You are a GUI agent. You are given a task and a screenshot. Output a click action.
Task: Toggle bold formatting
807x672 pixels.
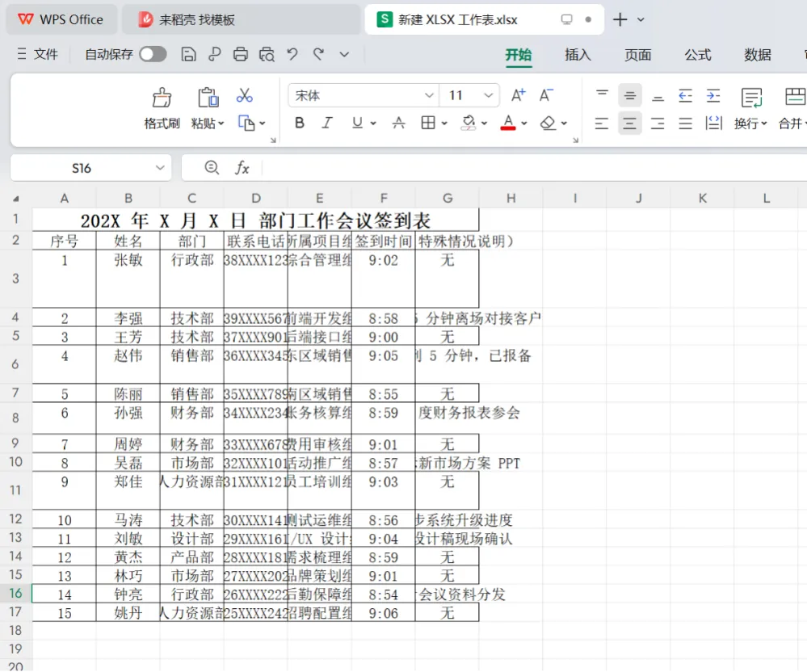(x=300, y=123)
